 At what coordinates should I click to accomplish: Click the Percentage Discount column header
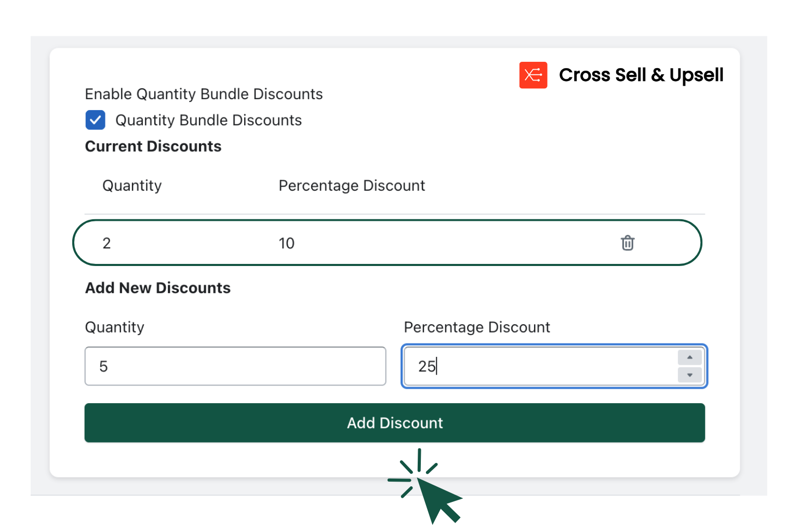[352, 185]
